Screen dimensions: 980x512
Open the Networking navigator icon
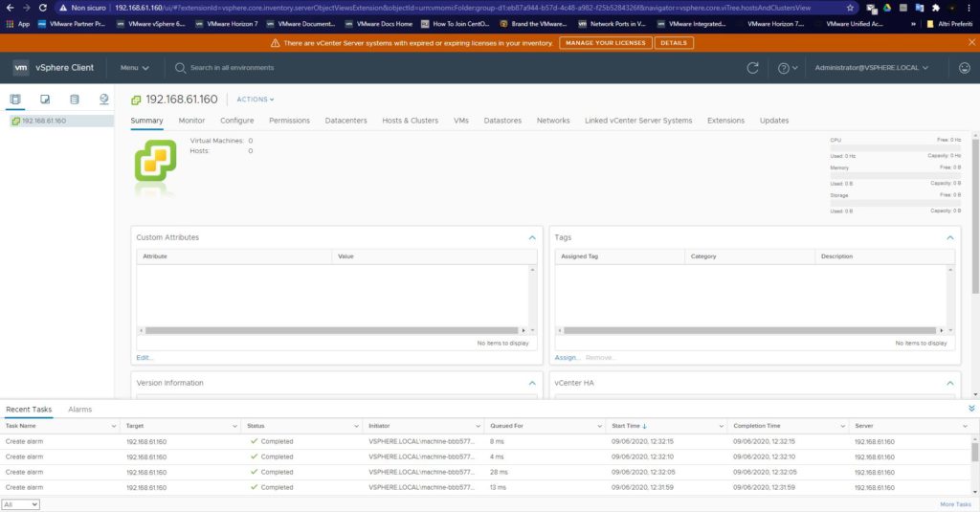(x=103, y=100)
